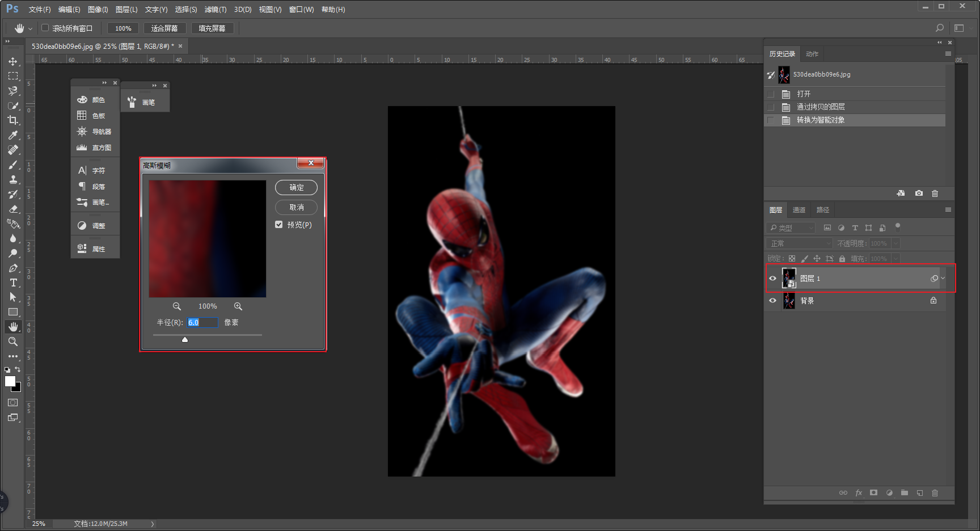Select the Move tool

[12, 61]
